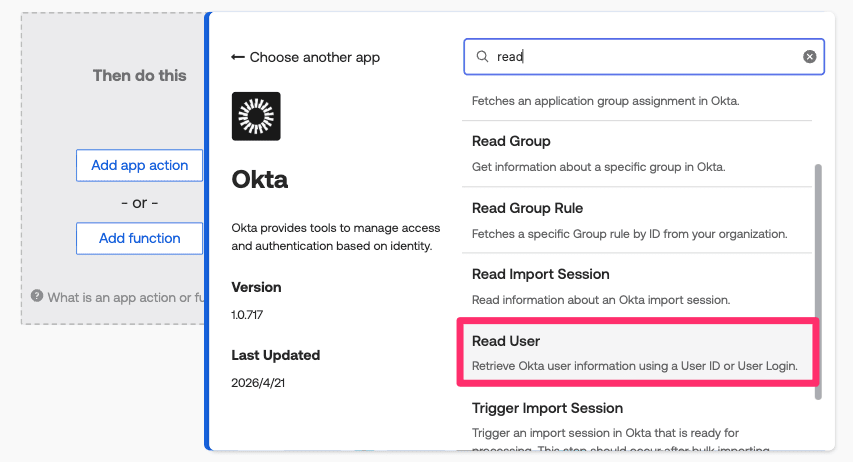Screen dimensions: 853x462
Task: Click the Okta app title text
Action: 260,180
